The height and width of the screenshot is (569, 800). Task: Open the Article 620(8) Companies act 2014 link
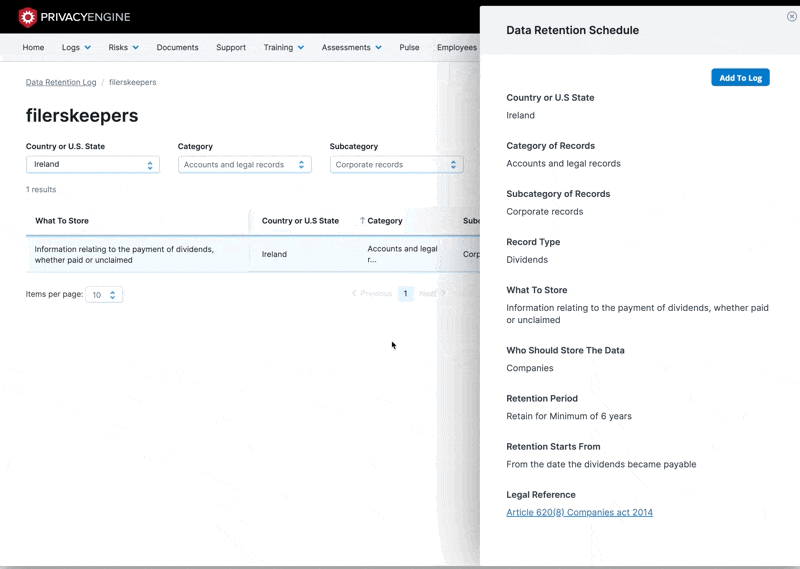pyautogui.click(x=579, y=512)
